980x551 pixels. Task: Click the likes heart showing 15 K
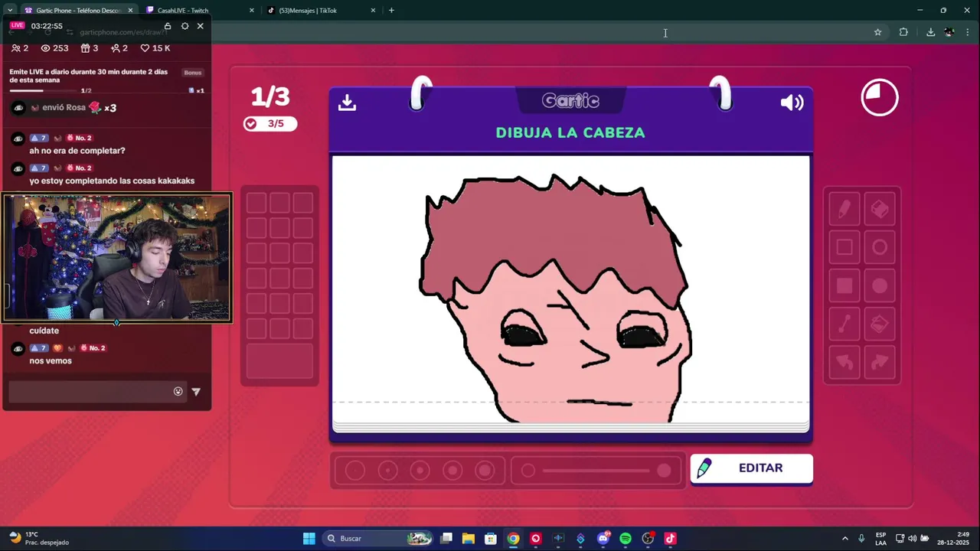point(155,48)
